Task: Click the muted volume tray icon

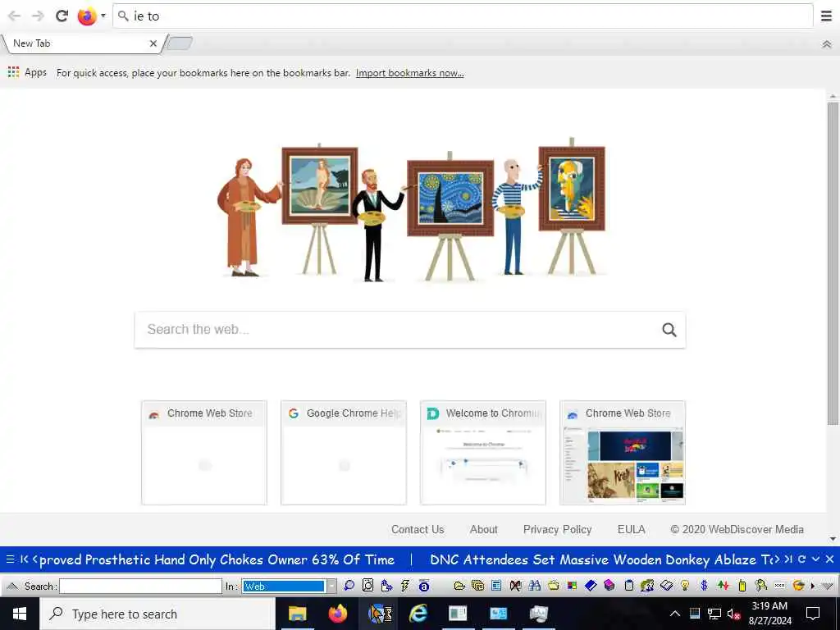Action: [x=733, y=614]
